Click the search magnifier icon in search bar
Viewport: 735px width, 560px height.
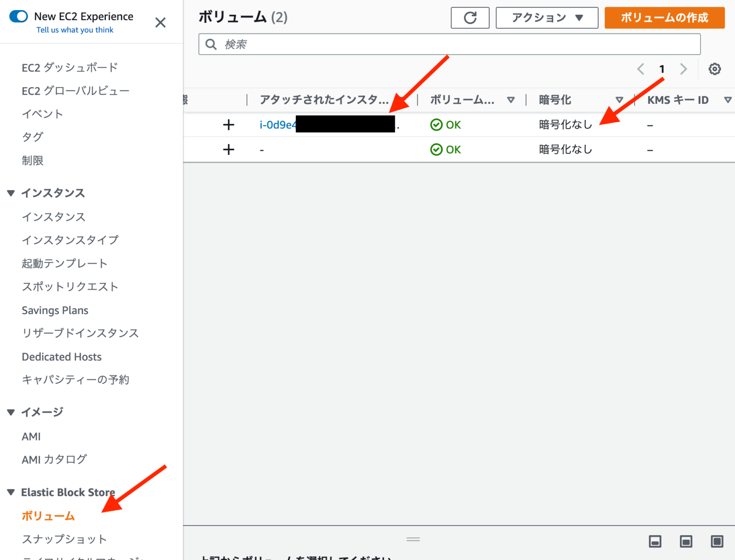211,44
